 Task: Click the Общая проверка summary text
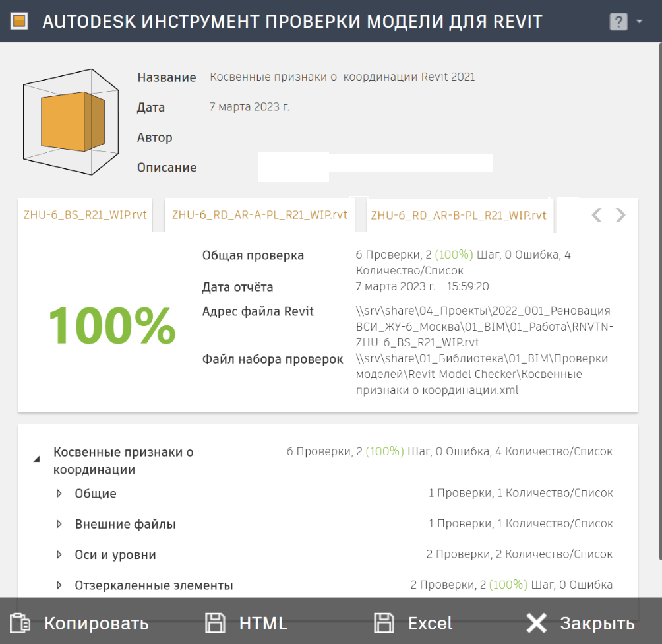pyautogui.click(x=463, y=263)
